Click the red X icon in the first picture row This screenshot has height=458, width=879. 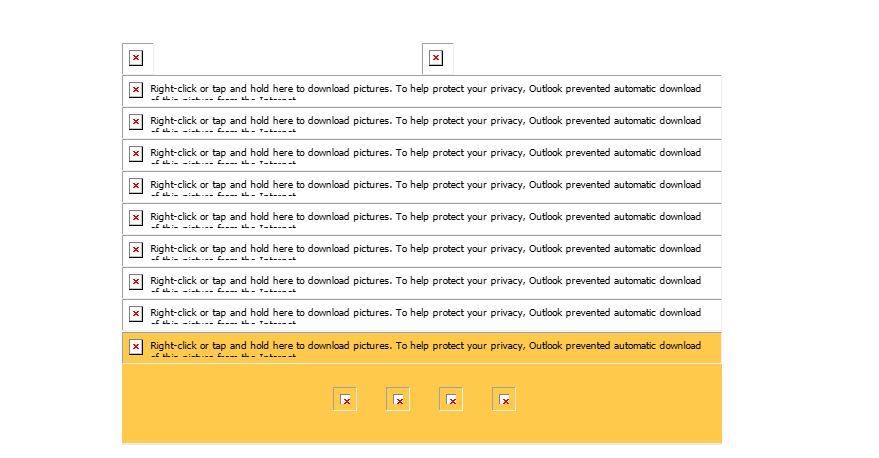coord(136,90)
